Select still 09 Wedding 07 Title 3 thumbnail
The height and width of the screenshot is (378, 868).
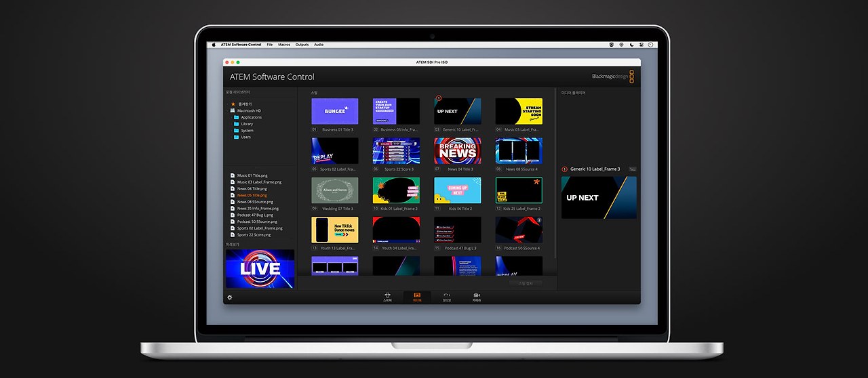click(335, 190)
